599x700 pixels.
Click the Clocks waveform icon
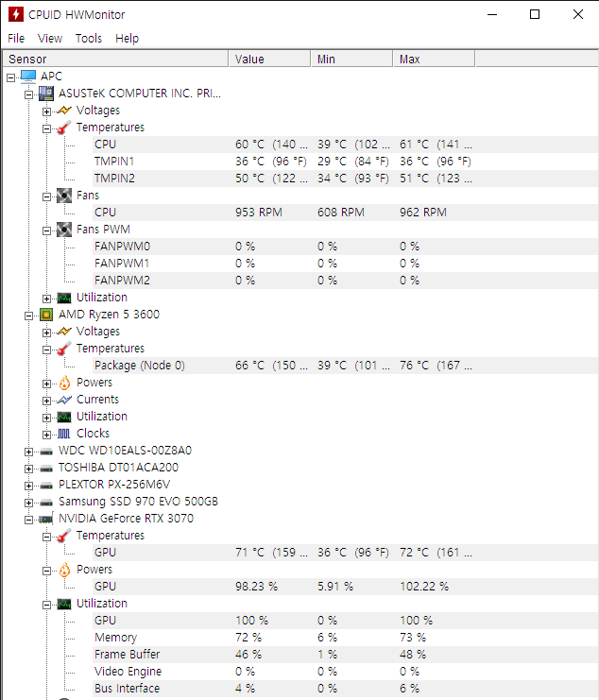[64, 434]
